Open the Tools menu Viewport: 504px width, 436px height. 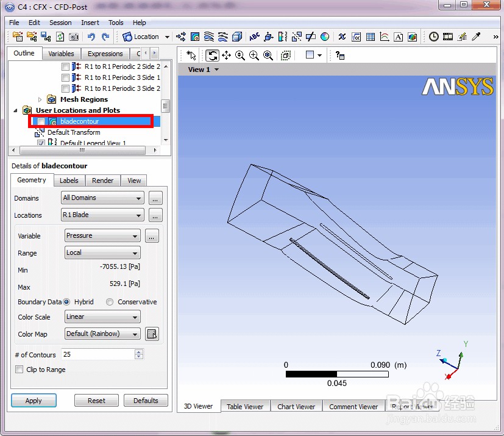pos(116,23)
